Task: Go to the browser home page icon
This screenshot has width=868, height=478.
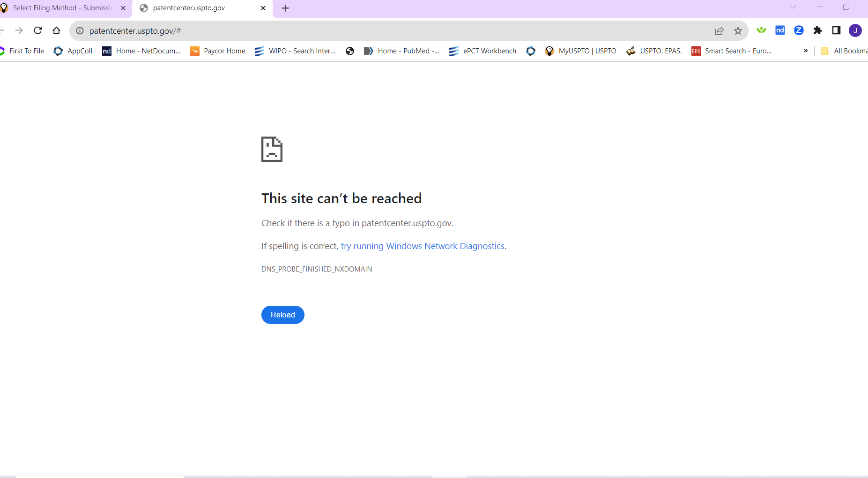Action: 57,30
